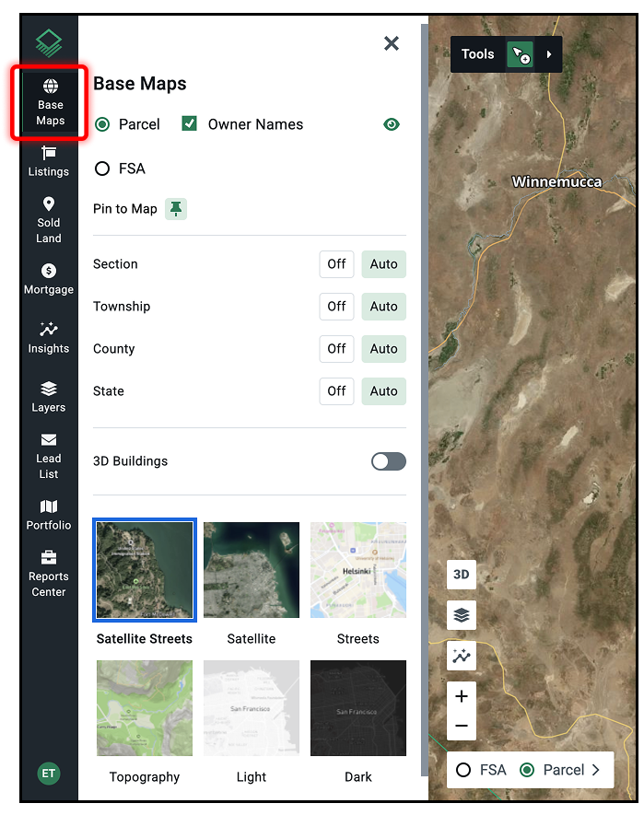644x815 pixels.
Task: Open Reports Center in the sidebar
Action: coord(49,574)
